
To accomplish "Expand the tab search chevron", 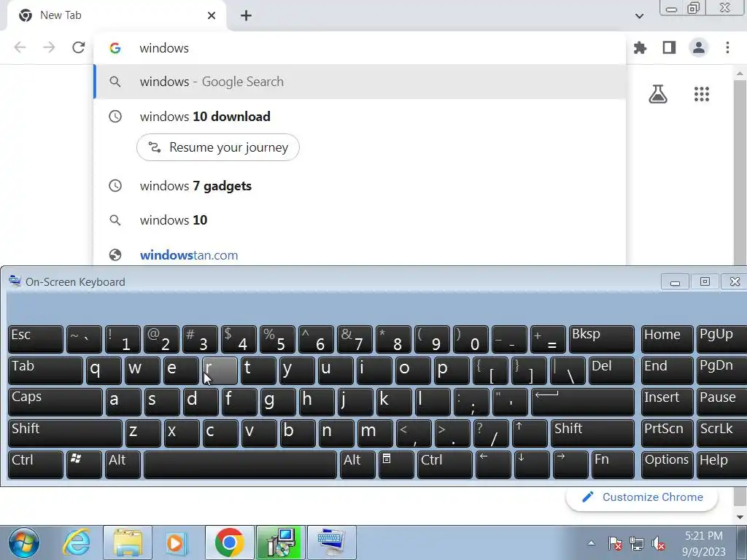I will pos(639,16).
